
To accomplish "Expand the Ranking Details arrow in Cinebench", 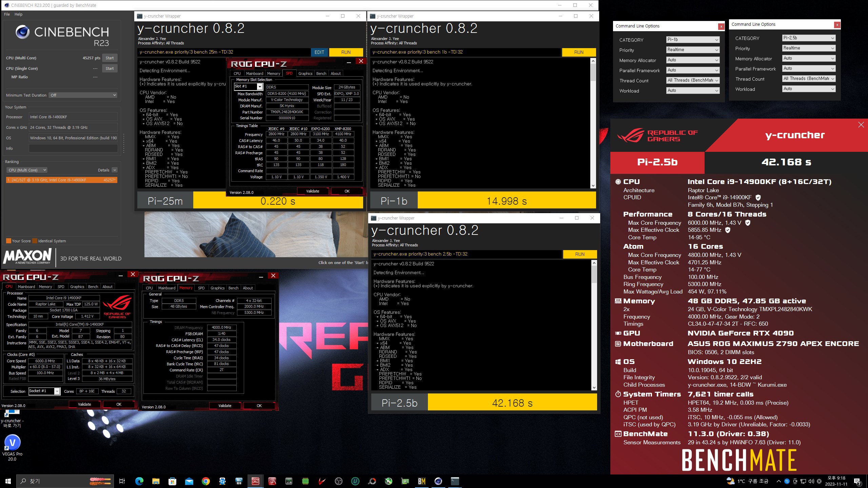I will pos(115,170).
